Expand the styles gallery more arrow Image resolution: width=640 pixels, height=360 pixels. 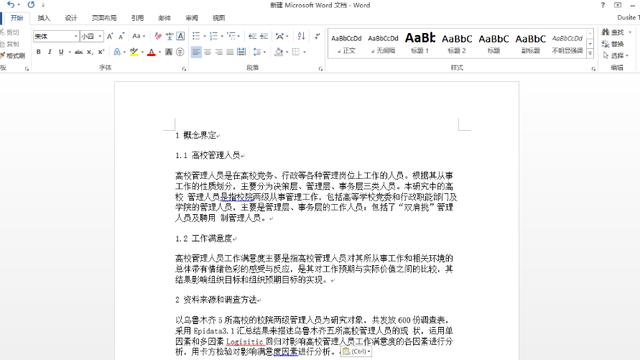coord(590,53)
